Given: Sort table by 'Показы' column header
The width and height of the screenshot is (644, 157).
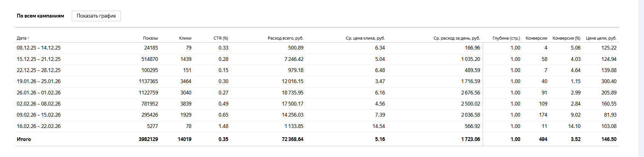Looking at the screenshot, I should 150,38.
